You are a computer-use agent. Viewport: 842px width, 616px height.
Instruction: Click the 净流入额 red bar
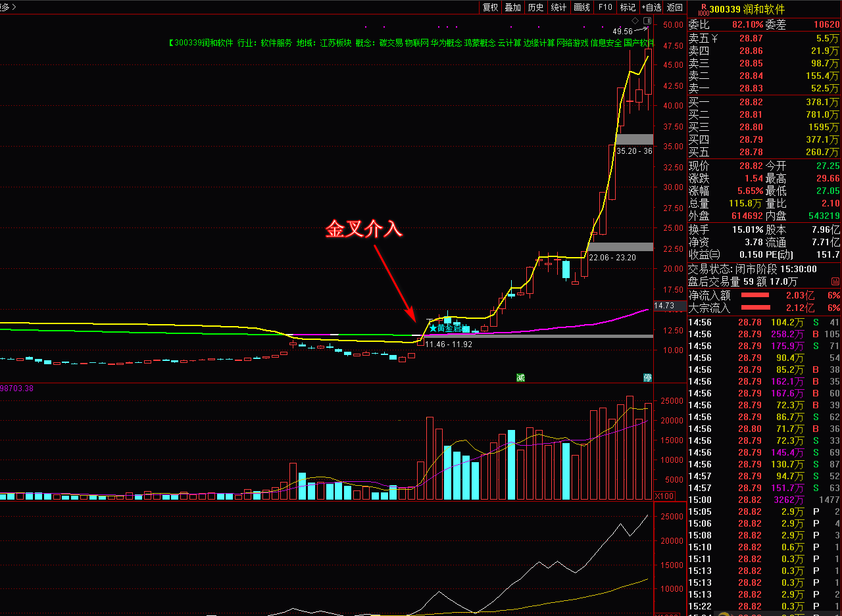pos(756,295)
